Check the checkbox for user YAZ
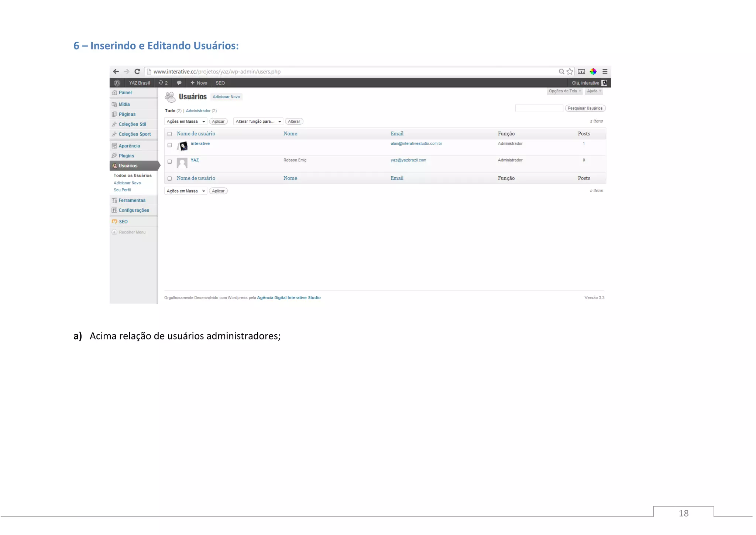The image size is (756, 535). click(x=170, y=162)
